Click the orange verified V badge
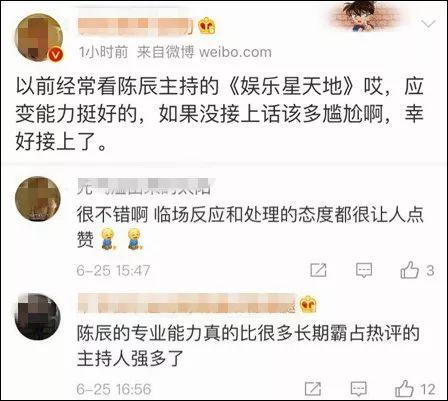448x401 pixels. point(56,54)
